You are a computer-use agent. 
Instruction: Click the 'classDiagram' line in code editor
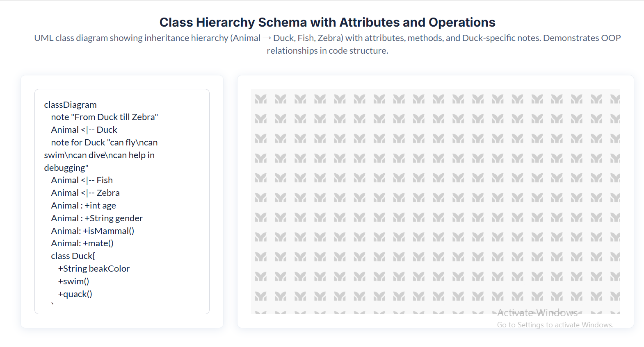tap(70, 105)
